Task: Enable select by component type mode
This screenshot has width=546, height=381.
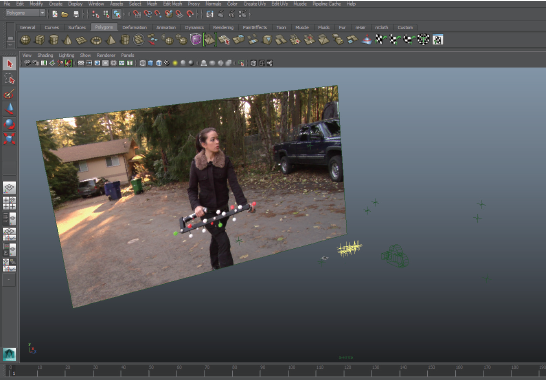Action: tap(117, 14)
